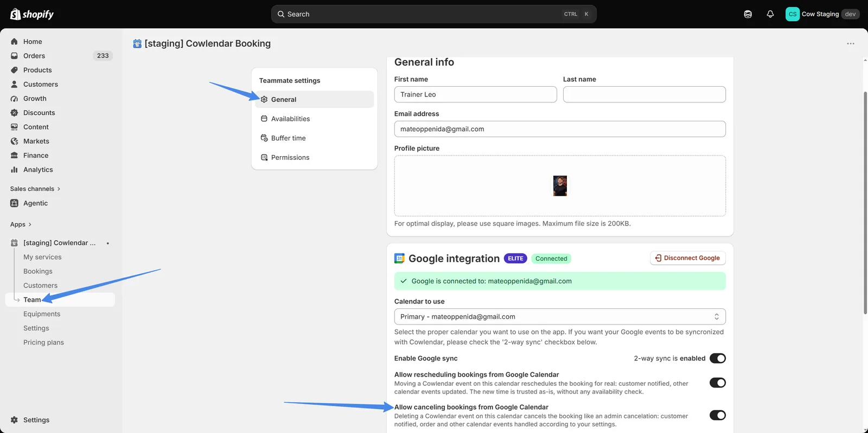The image size is (868, 433).
Task: Click the Settings gear icon at sidebar bottom
Action: [x=15, y=420]
